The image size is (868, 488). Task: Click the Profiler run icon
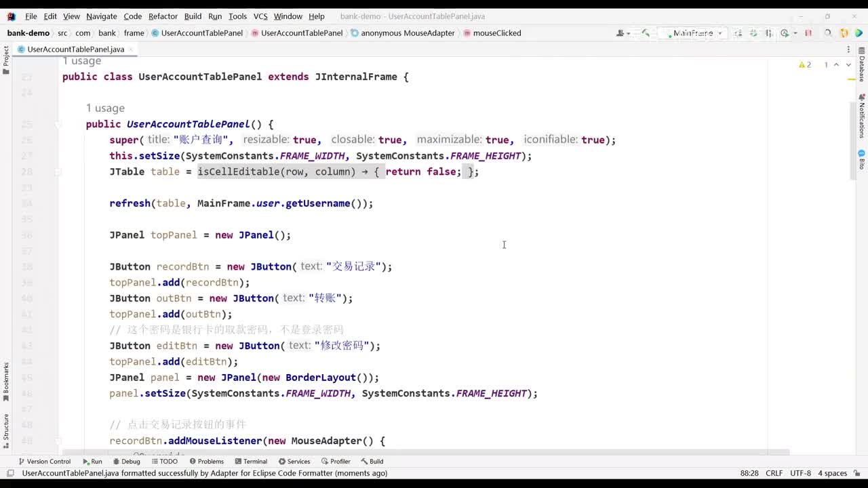[785, 33]
